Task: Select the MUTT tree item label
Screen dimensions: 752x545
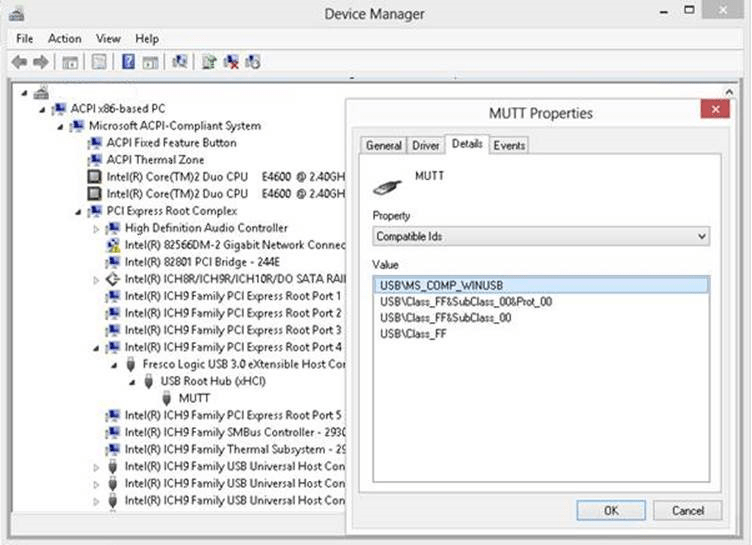Action: click(x=194, y=398)
